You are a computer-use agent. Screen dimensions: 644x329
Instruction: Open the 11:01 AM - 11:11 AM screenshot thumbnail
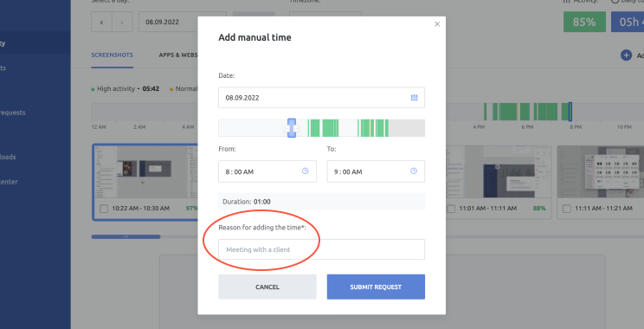click(499, 171)
